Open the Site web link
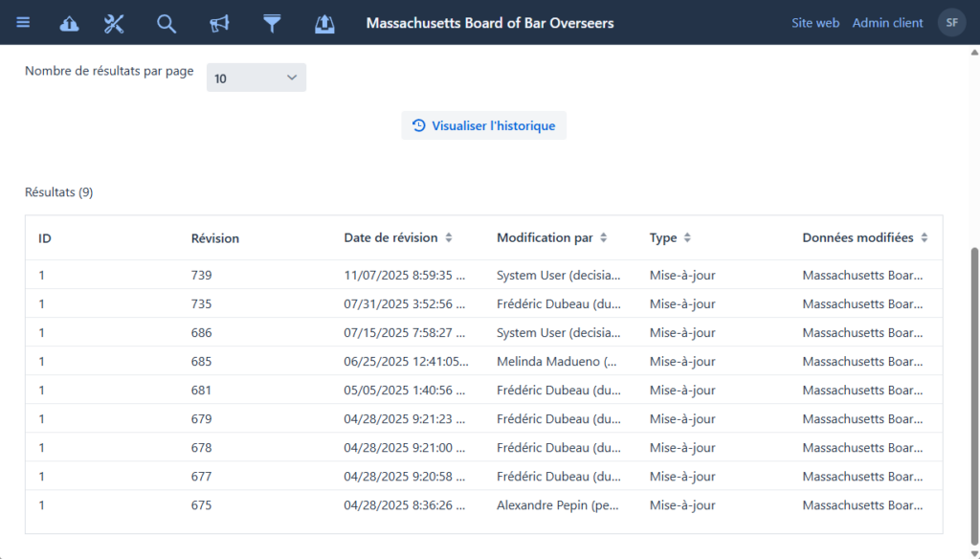Screen dimensions: 980x559 814,23
